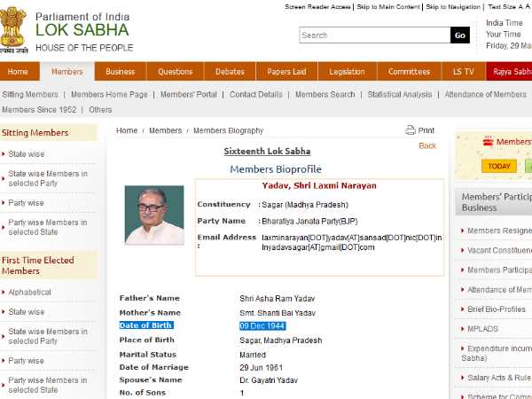Open the Home tab in the orange navigation bar
Image resolution: width=532 pixels, height=399 pixels.
(18, 72)
